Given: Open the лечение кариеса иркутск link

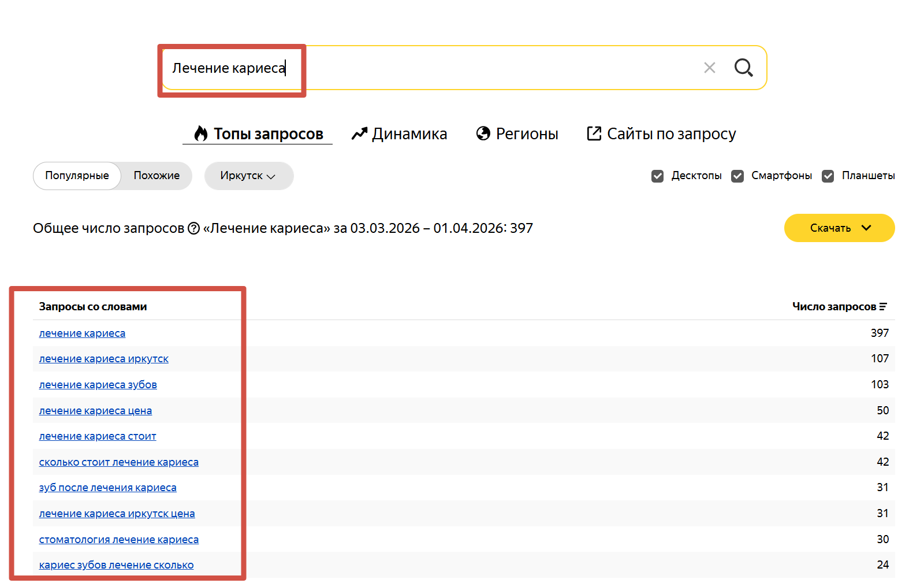Looking at the screenshot, I should point(104,359).
